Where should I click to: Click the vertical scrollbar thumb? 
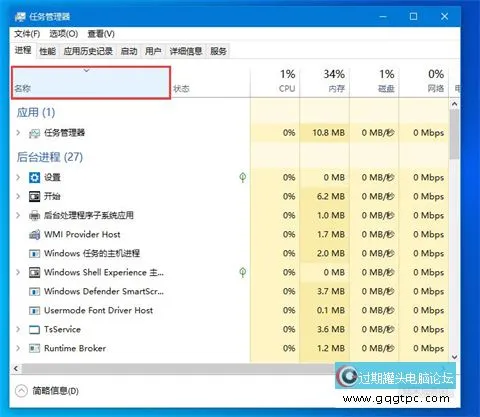pyautogui.click(x=454, y=134)
